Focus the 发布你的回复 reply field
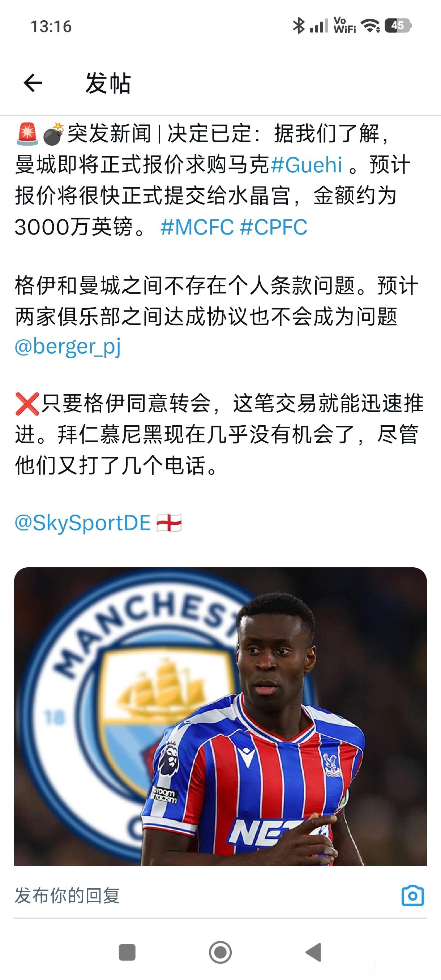 [205, 895]
